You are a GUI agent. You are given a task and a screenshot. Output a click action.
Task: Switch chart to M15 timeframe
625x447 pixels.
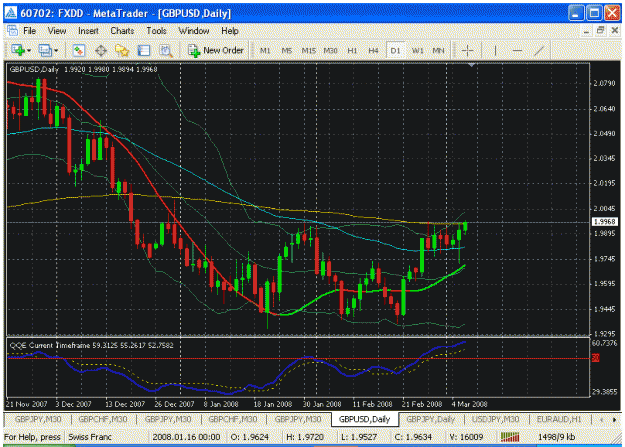pos(309,51)
